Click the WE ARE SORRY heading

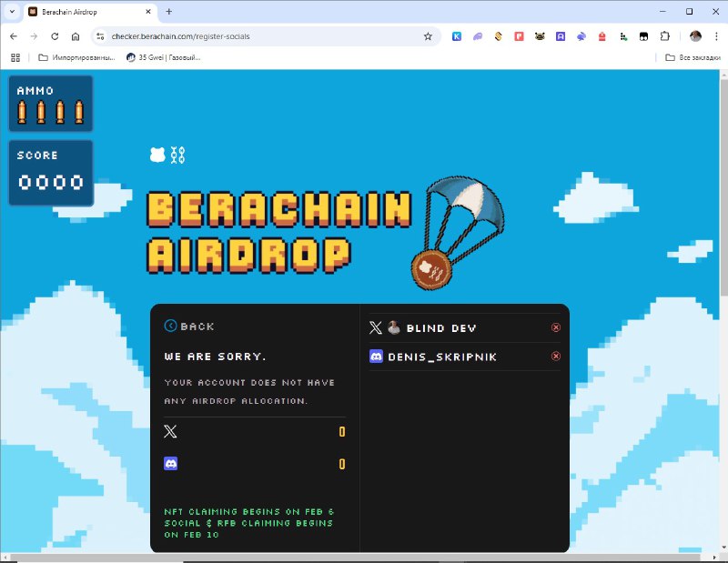(215, 357)
